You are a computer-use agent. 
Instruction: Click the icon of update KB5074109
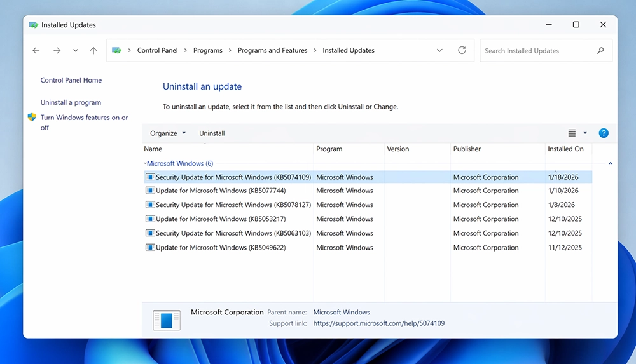point(150,177)
